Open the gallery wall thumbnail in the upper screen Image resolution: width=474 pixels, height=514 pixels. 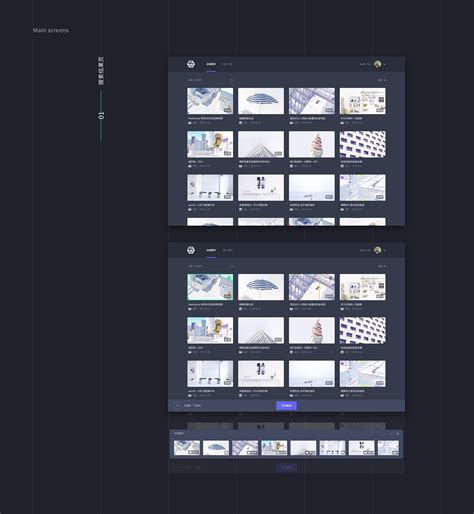[x=363, y=101]
